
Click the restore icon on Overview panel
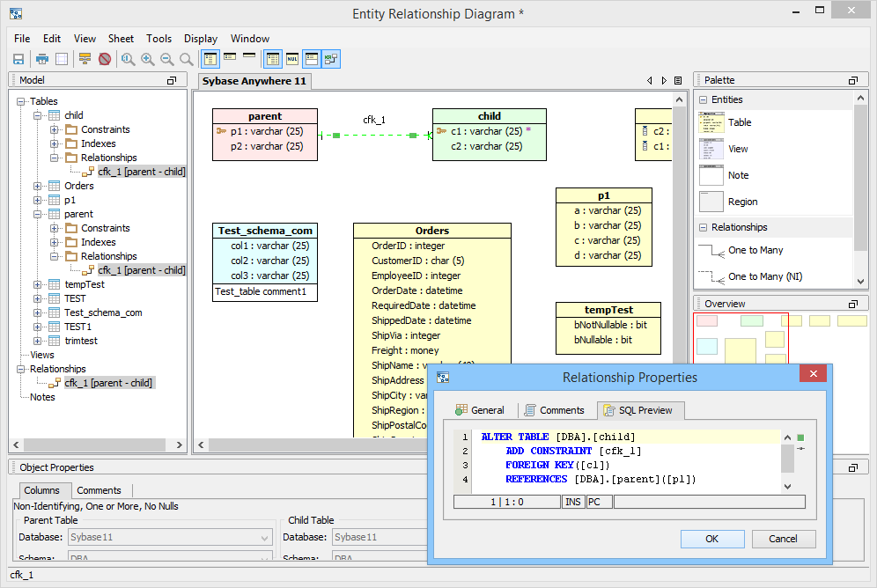click(x=853, y=304)
